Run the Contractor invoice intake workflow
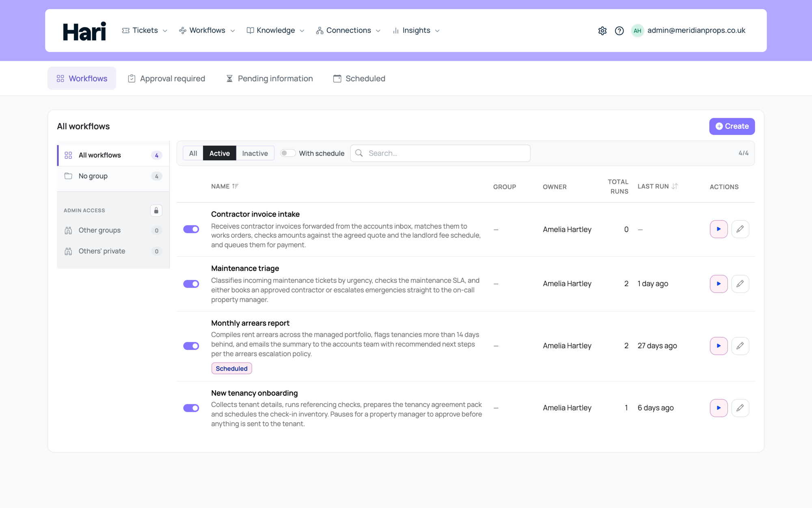This screenshot has width=812, height=508. [x=719, y=229]
